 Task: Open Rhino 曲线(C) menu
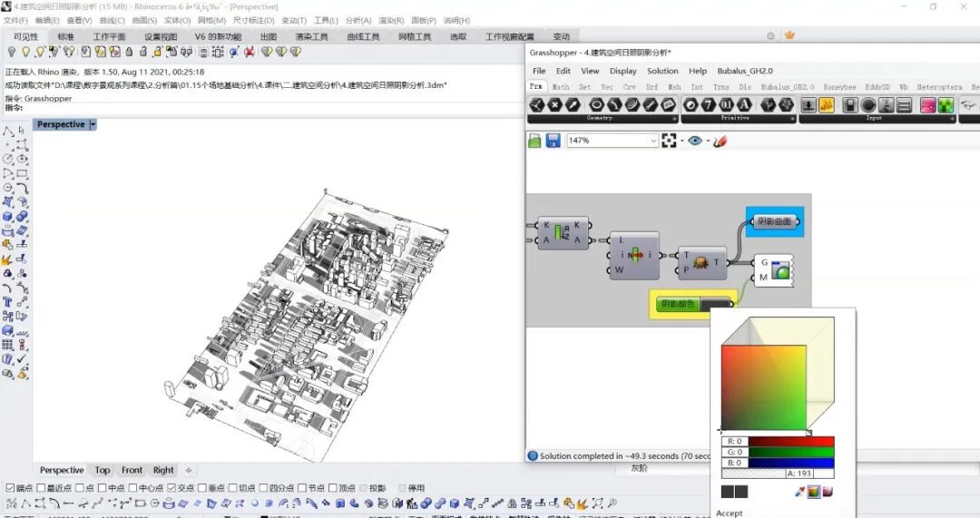click(112, 21)
